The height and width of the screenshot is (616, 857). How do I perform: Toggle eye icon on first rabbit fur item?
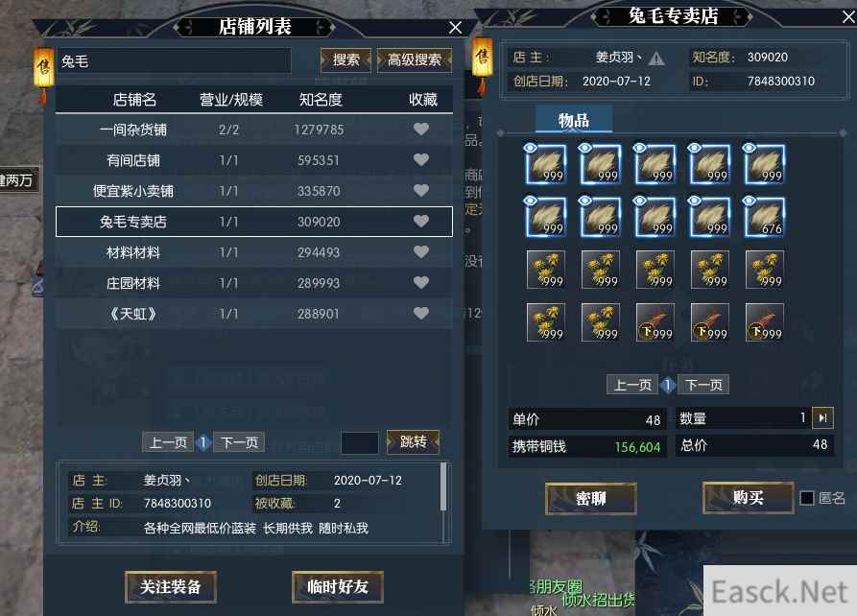click(x=530, y=148)
